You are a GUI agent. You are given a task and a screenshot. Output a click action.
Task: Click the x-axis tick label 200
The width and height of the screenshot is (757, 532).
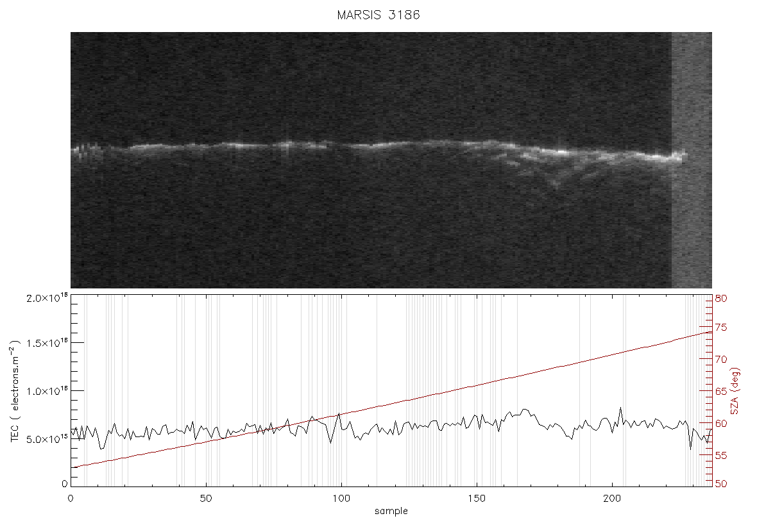click(611, 498)
